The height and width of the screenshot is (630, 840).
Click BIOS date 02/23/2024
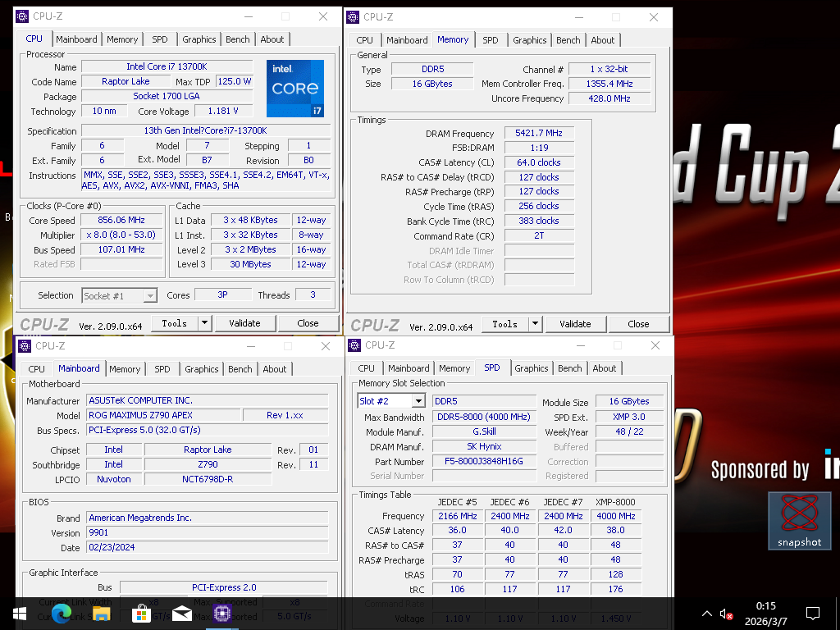point(207,547)
